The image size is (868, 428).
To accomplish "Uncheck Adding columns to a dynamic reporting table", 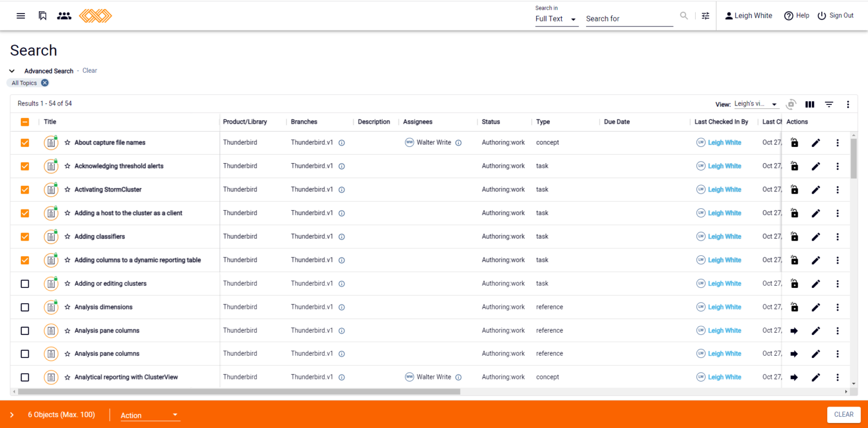I will (25, 260).
